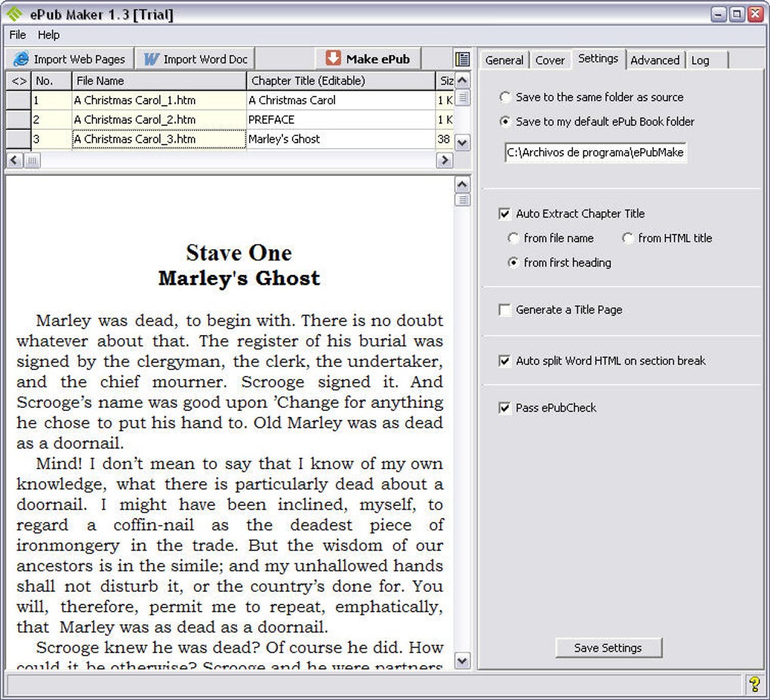The height and width of the screenshot is (700, 770).
Task: Select file A Christmas Carol_1.htm
Action: click(159, 100)
